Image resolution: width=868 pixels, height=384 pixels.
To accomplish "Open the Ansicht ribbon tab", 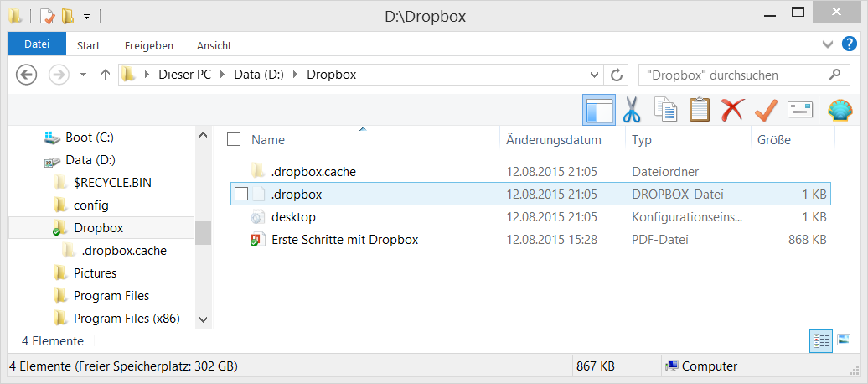I will point(214,45).
